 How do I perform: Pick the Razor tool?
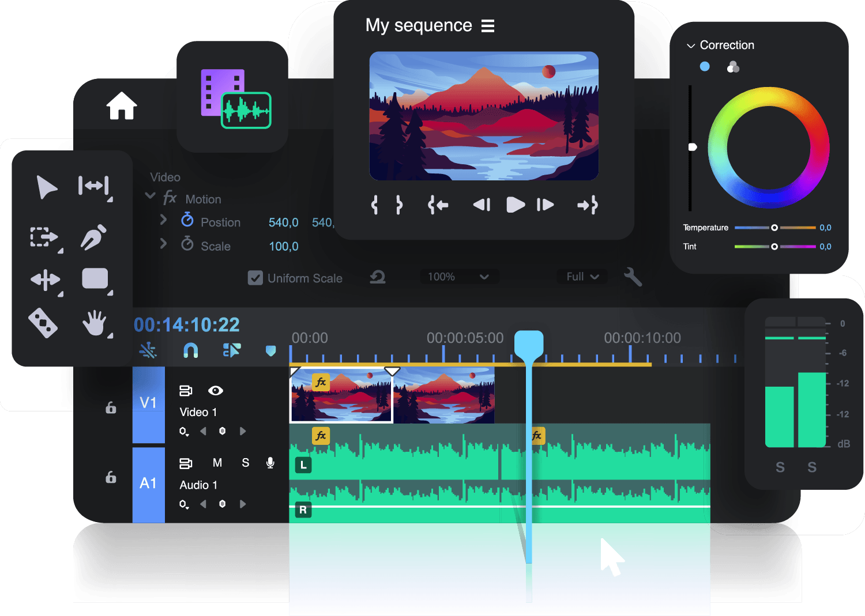pos(43,323)
